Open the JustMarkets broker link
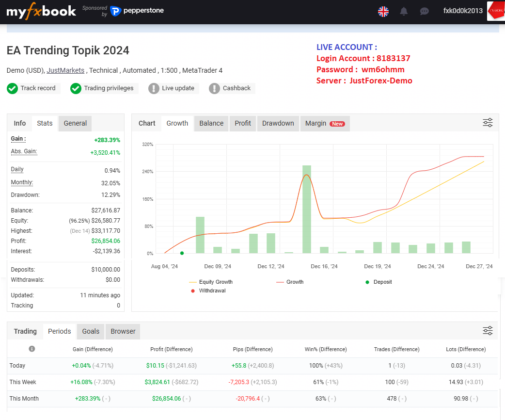 (65, 70)
